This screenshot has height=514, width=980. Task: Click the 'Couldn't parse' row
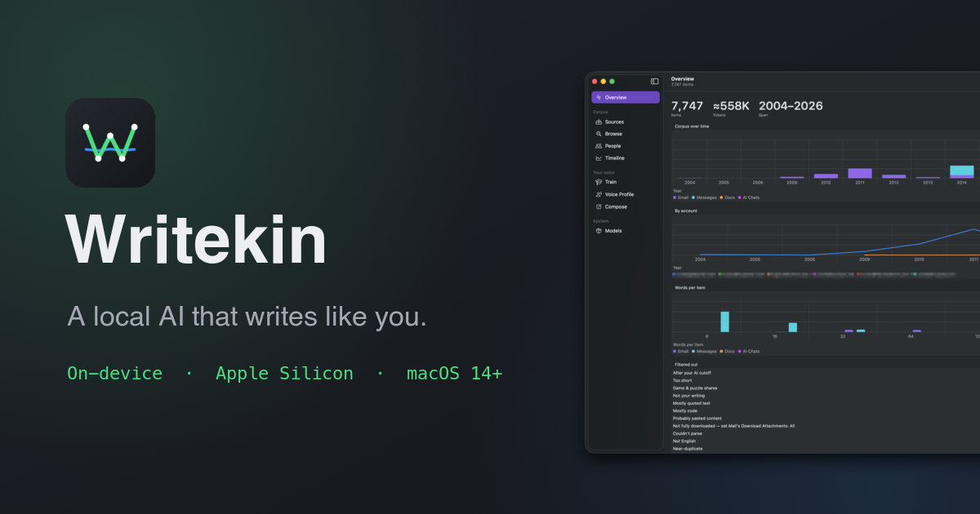pos(688,433)
